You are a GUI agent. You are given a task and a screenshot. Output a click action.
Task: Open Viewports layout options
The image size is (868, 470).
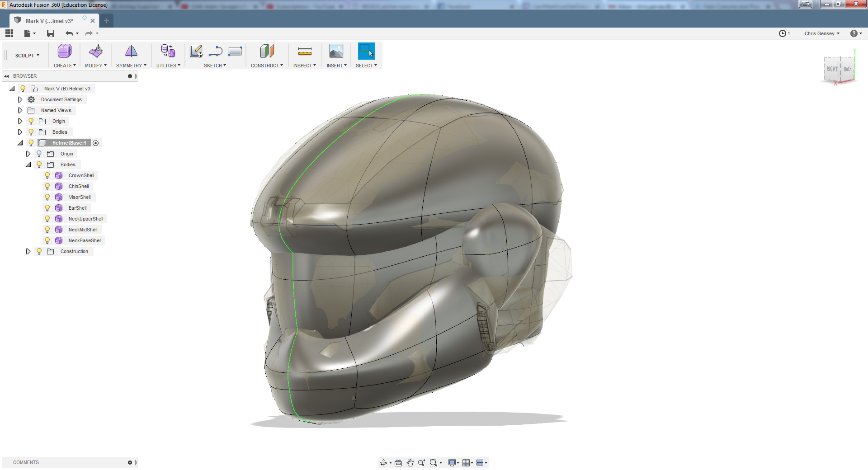[x=480, y=463]
